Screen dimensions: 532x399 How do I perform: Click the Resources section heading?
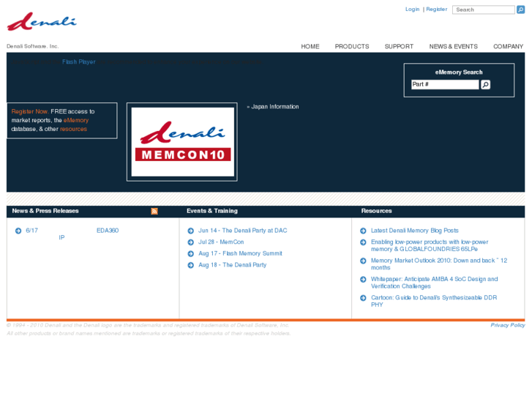pyautogui.click(x=377, y=211)
